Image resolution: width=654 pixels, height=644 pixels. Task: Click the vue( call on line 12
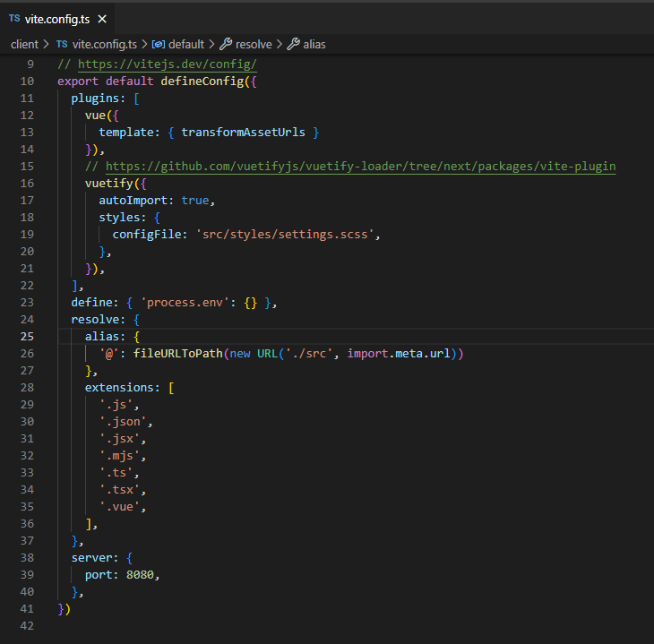pyautogui.click(x=99, y=116)
